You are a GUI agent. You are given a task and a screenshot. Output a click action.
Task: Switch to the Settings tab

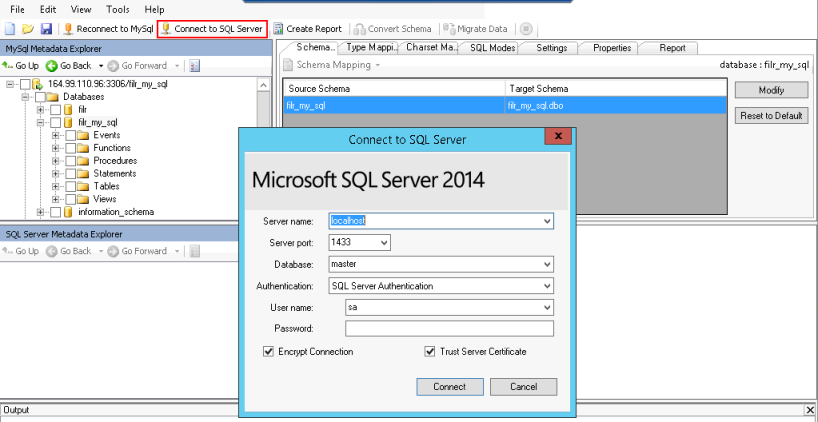pyautogui.click(x=551, y=47)
